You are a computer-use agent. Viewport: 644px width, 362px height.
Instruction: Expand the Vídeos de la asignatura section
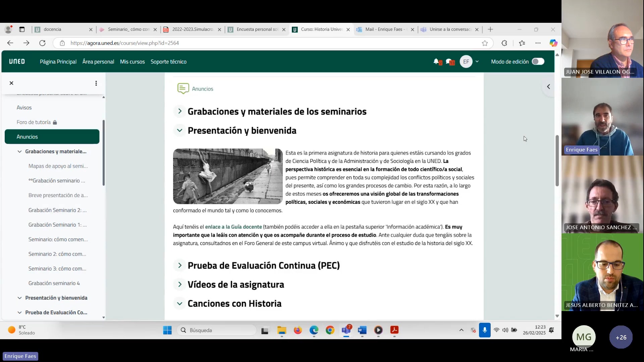coord(180,285)
